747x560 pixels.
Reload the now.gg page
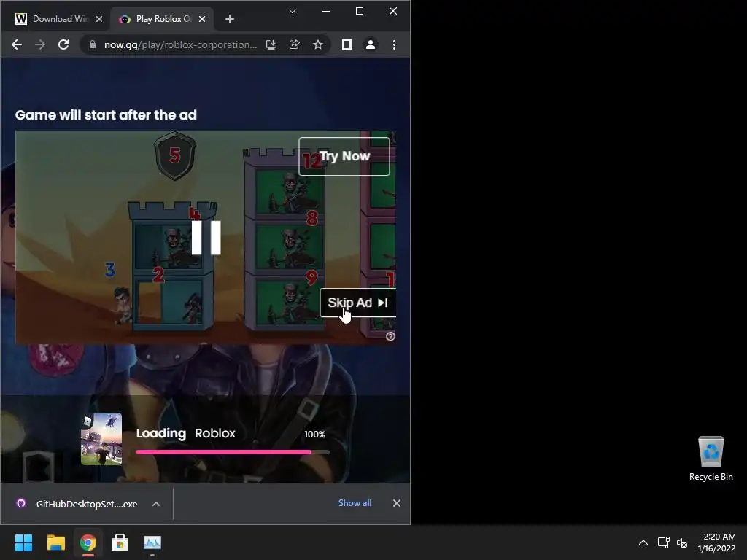[x=63, y=44]
